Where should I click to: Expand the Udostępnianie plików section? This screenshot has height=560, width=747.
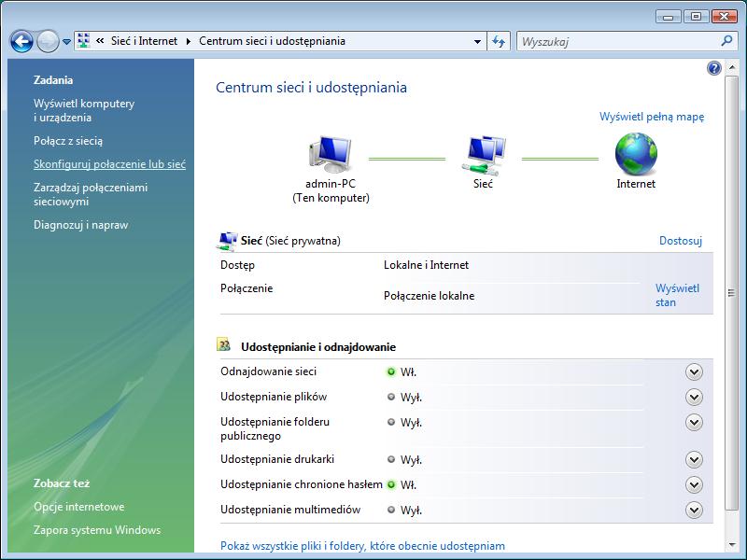coord(693,397)
